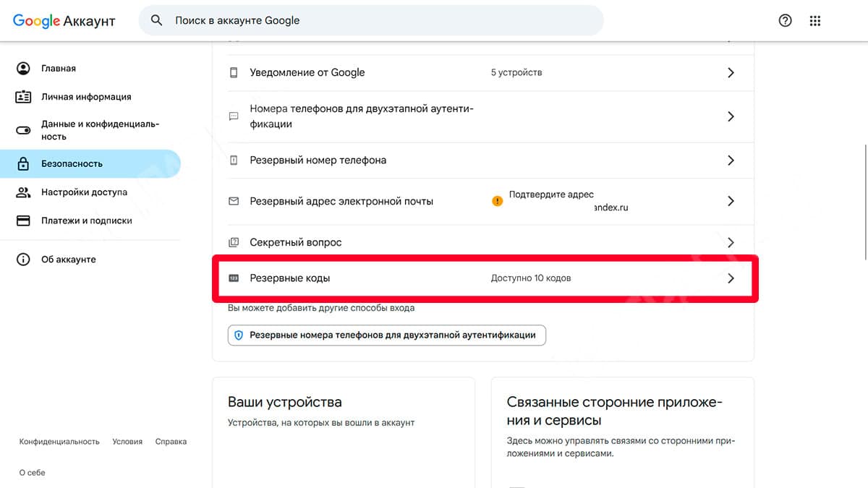Open the Главная sidebar item
868x488 pixels.
[59, 69]
